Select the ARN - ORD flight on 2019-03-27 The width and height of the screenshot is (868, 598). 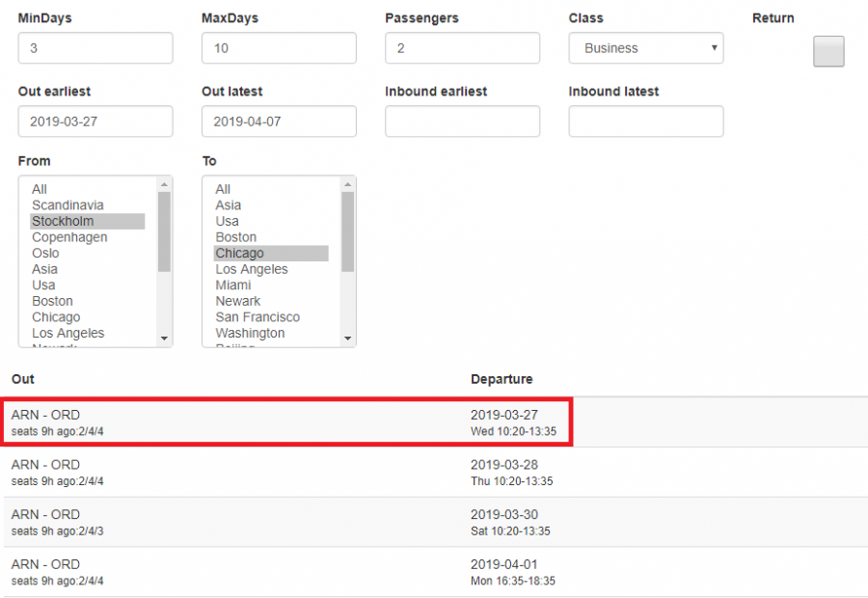click(287, 422)
